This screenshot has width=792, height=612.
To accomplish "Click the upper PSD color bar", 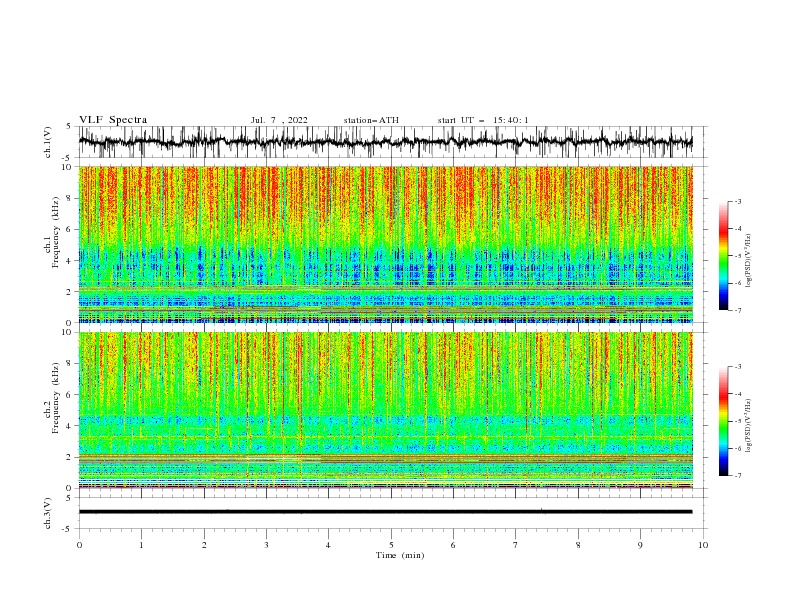I will 724,256.
